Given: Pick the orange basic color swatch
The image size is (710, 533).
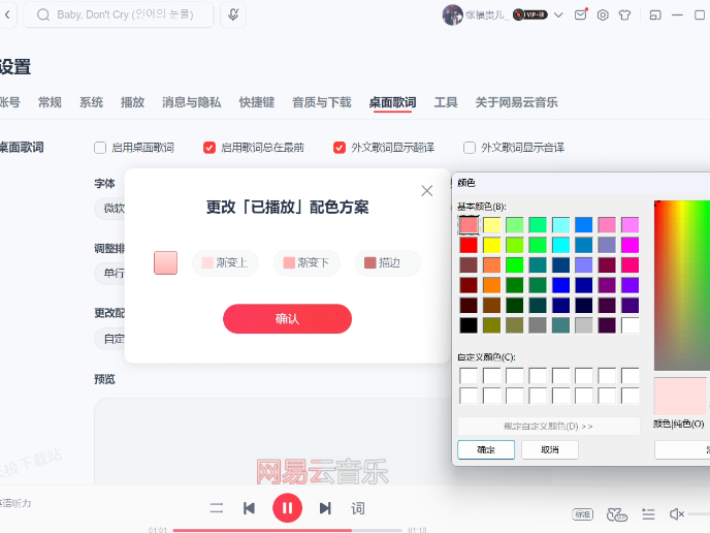Looking at the screenshot, I should pos(492,285).
